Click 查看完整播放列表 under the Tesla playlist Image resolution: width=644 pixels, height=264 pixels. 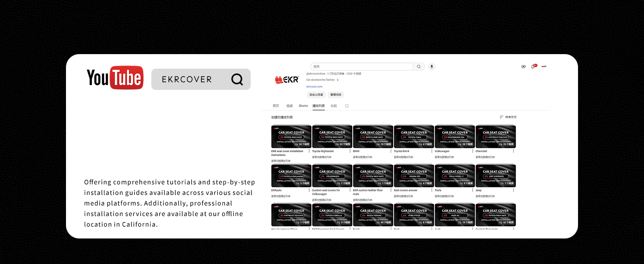[444, 196]
